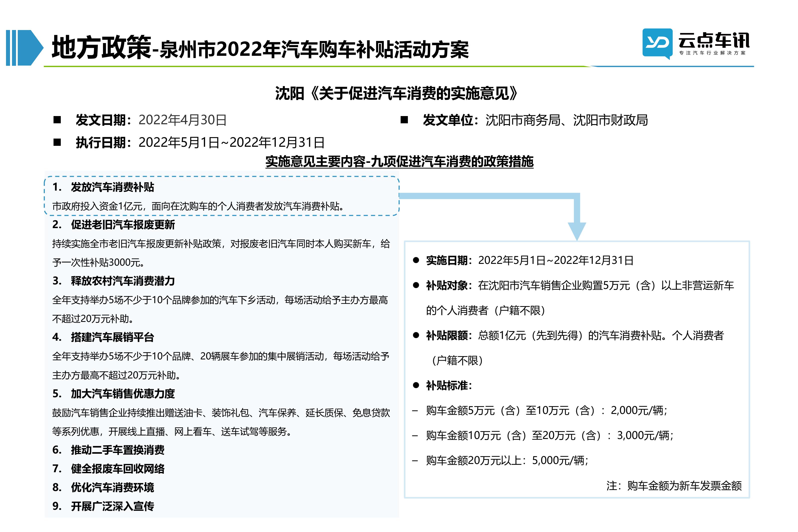Image resolution: width=798 pixels, height=532 pixels.
Task: Click the note 注：购车金额为新车发票金额
Action: [674, 485]
